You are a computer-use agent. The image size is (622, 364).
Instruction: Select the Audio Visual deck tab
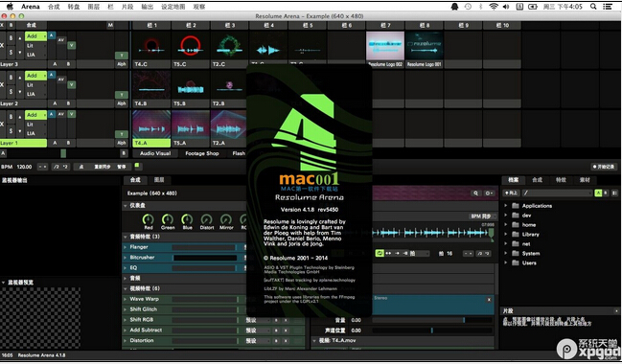(155, 153)
